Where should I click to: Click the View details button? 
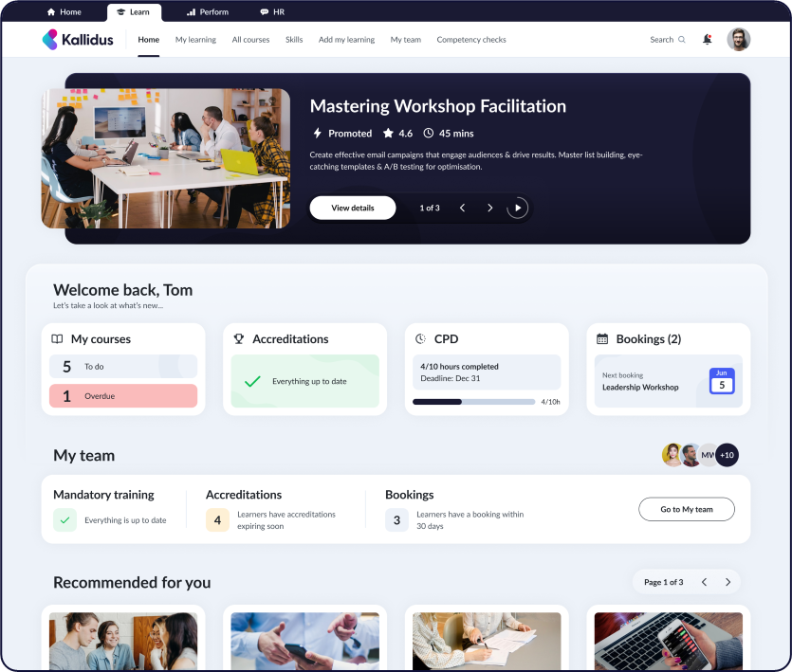click(x=352, y=208)
